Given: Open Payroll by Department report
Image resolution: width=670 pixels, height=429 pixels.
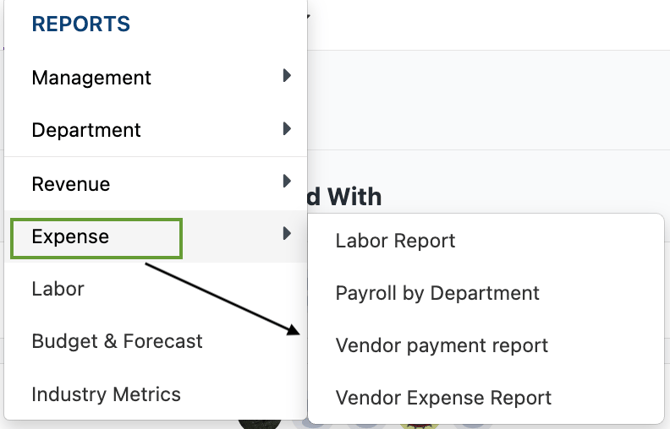Looking at the screenshot, I should coord(437,293).
